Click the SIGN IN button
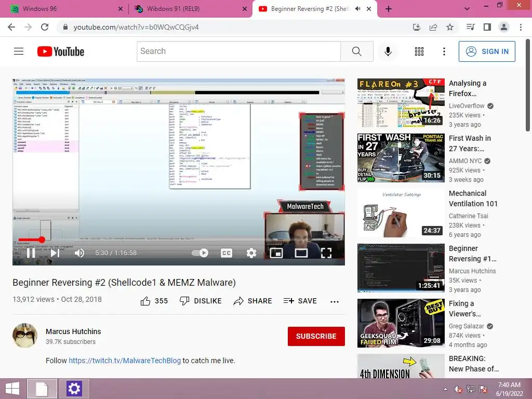The height and width of the screenshot is (399, 532). pos(487,51)
